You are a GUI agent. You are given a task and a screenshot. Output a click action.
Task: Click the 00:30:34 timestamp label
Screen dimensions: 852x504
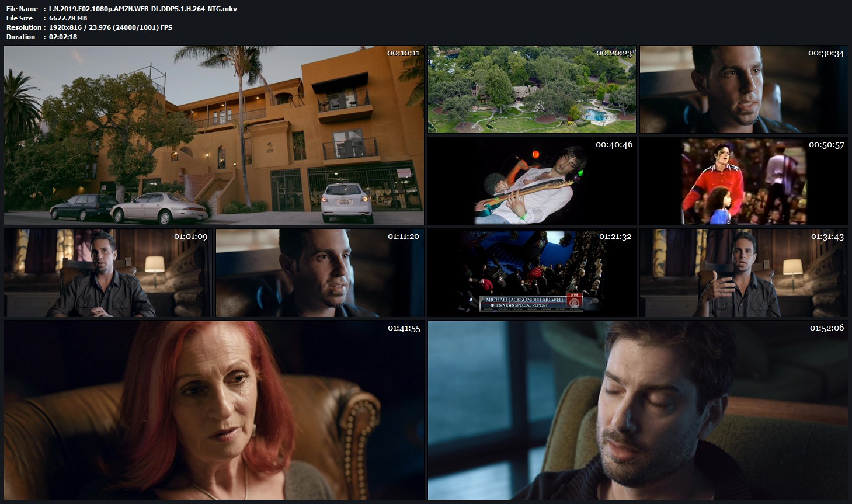tap(826, 53)
